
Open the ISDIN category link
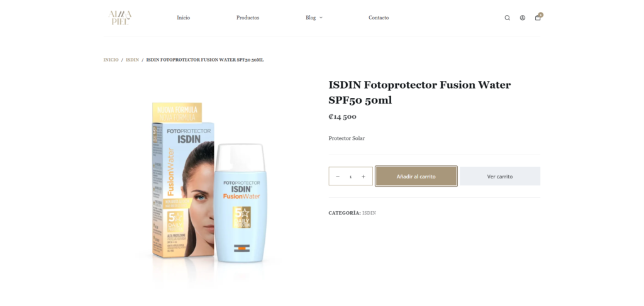[369, 213]
